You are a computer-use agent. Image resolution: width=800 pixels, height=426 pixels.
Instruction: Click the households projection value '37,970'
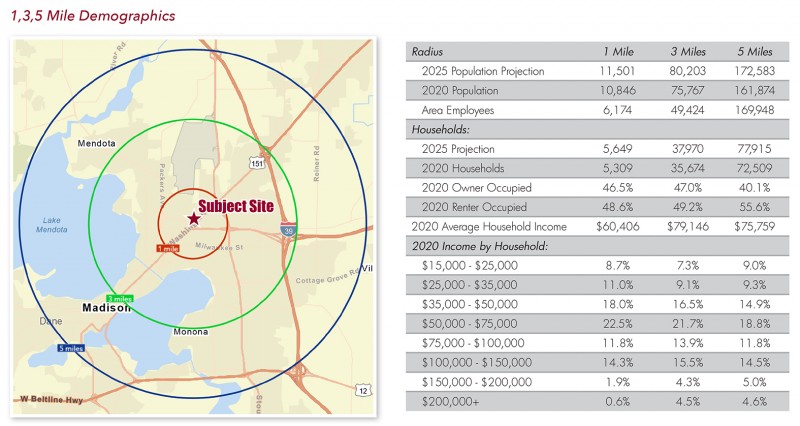tap(687, 149)
